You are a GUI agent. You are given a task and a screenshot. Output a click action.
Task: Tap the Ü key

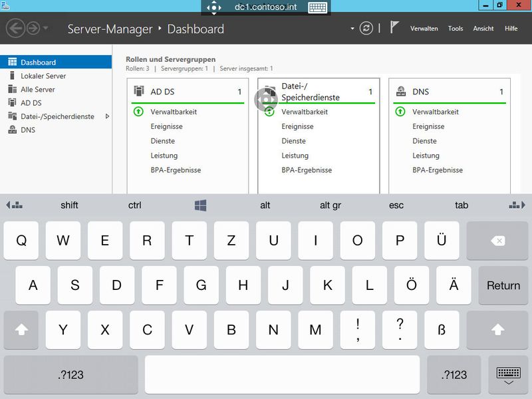coord(442,241)
